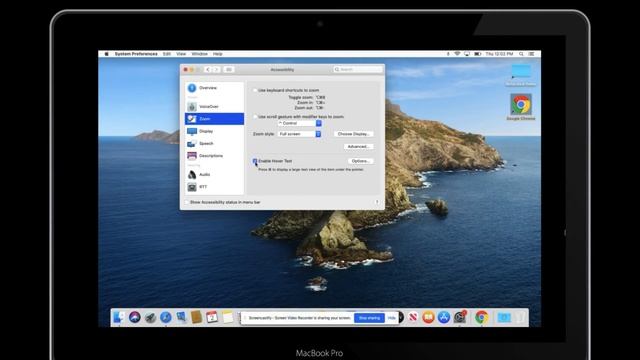The image size is (640, 360).
Task: Open Finder from the Dock
Action: tap(119, 317)
